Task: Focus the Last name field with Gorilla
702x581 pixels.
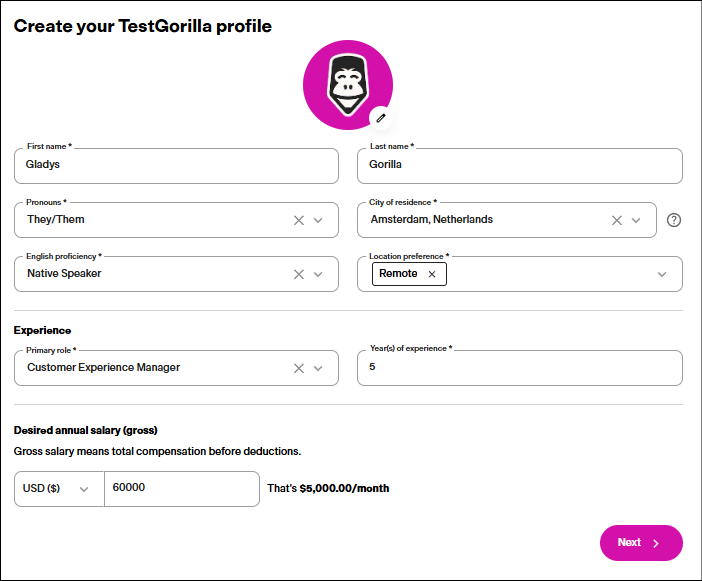Action: click(x=520, y=166)
